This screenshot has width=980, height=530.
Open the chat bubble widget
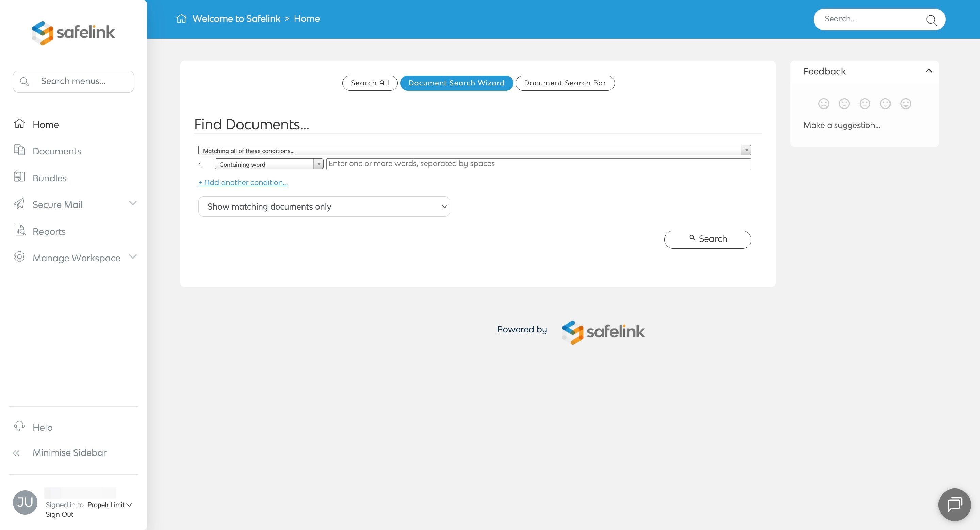[954, 504]
